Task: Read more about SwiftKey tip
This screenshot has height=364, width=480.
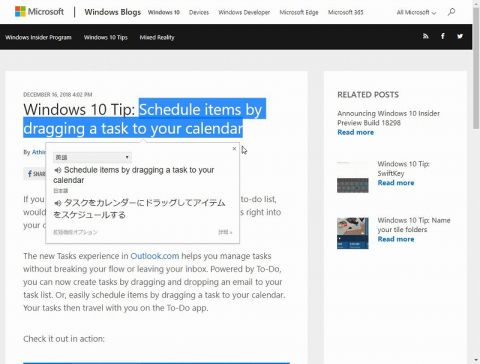Action: point(396,183)
